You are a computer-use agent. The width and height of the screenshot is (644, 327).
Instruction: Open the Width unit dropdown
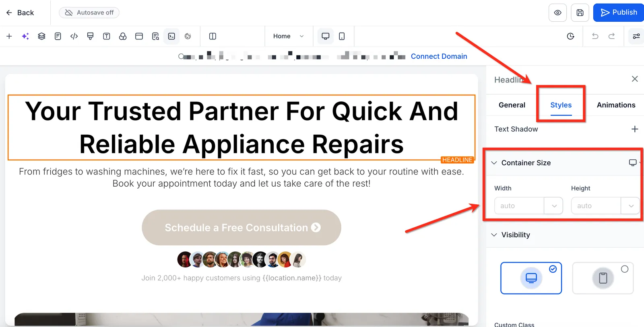pyautogui.click(x=554, y=206)
